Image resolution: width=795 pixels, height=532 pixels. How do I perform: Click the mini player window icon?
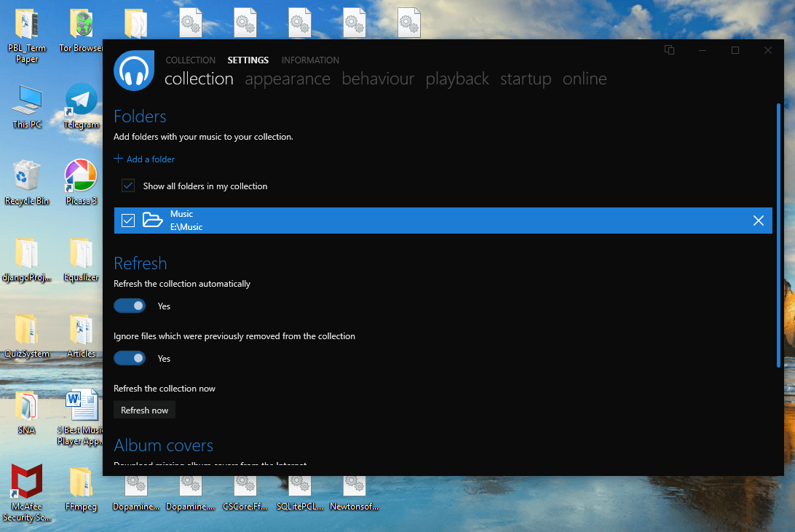[x=669, y=50]
